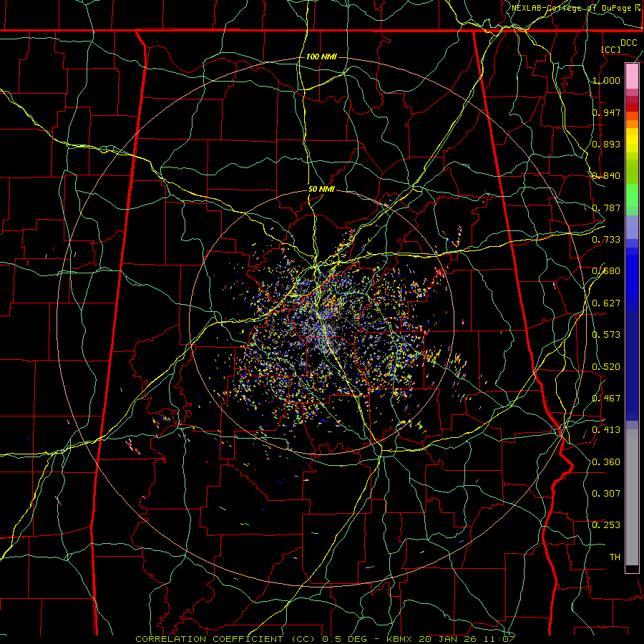This screenshot has width=644, height=644.
Task: Click the 0.947 scale value
Action: [x=606, y=112]
